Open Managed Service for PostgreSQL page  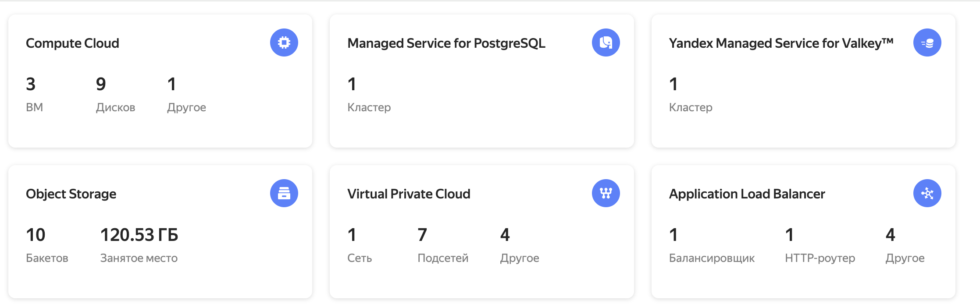click(446, 43)
